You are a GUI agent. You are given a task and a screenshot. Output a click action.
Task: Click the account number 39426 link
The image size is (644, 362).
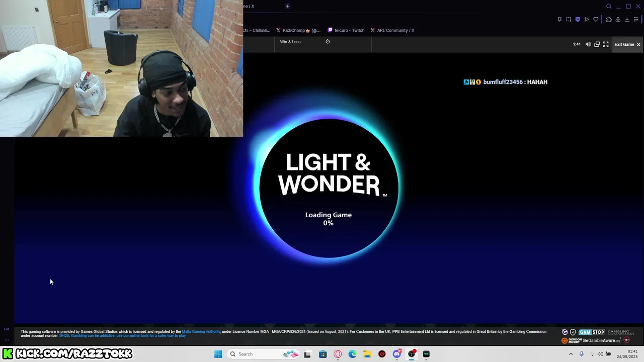[x=63, y=335]
